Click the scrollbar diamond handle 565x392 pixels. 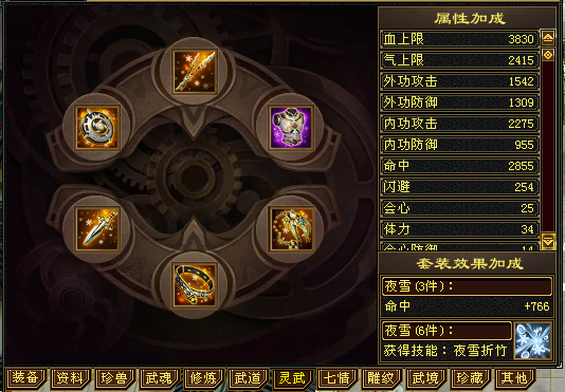pos(548,55)
